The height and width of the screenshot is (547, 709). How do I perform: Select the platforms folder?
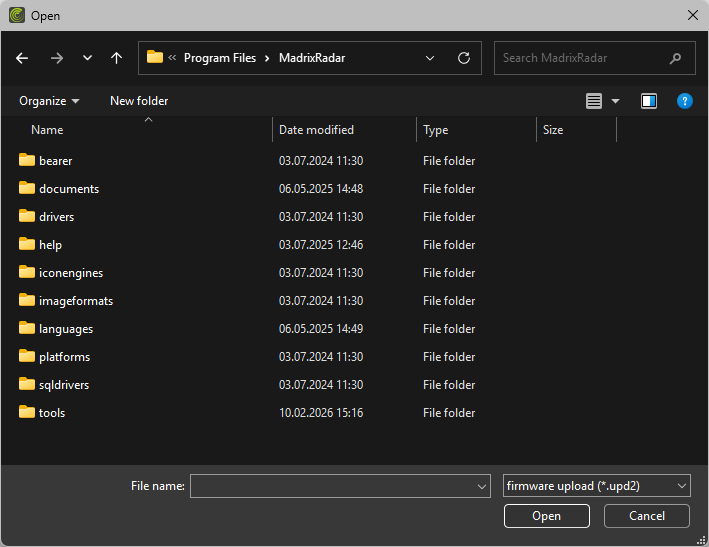[64, 357]
